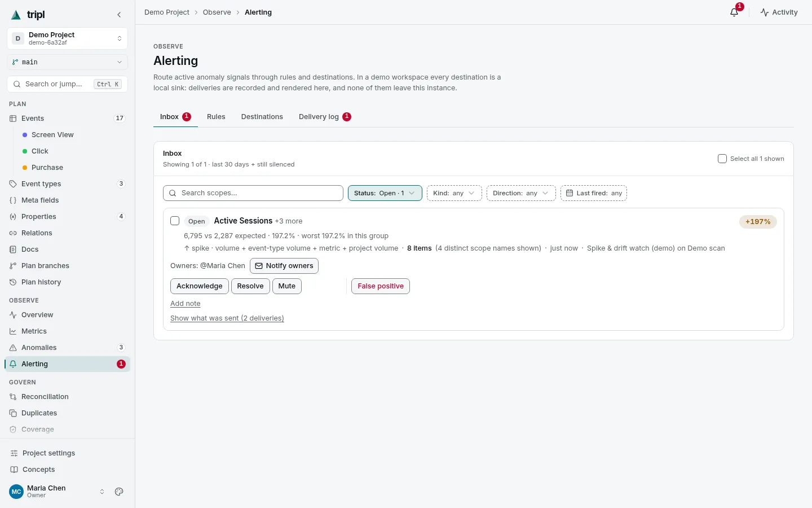Open the notifications bell
Viewport: 812px width, 508px height.
tap(734, 12)
